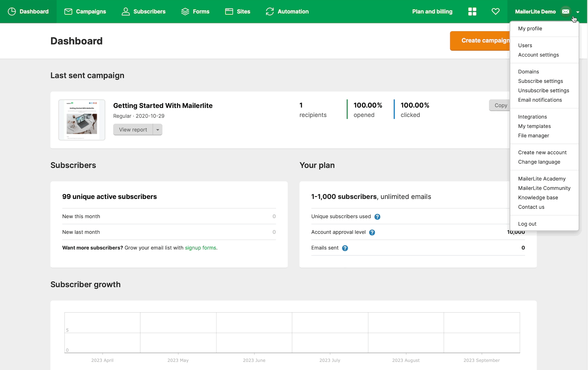Collapse the MailerLite Demo account dropdown arrow
The height and width of the screenshot is (370, 588).
click(578, 12)
